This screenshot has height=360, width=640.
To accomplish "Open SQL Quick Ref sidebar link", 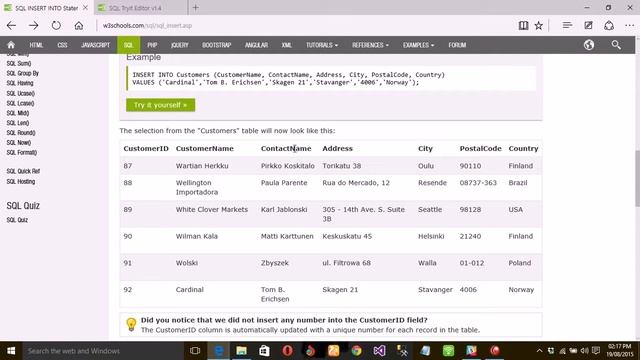I will (x=23, y=171).
